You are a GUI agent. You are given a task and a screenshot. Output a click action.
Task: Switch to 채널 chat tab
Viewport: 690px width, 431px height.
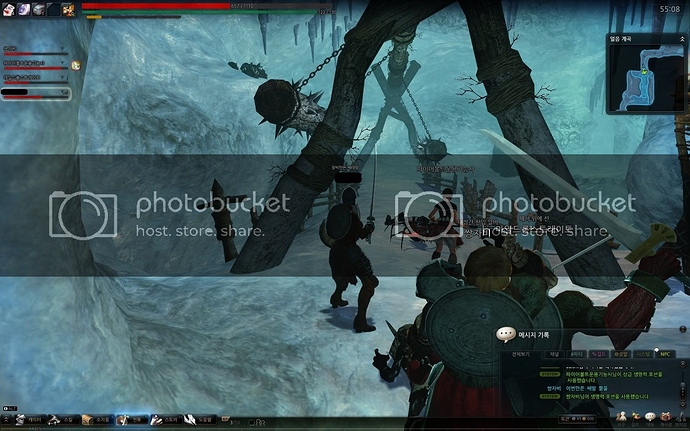[554, 354]
